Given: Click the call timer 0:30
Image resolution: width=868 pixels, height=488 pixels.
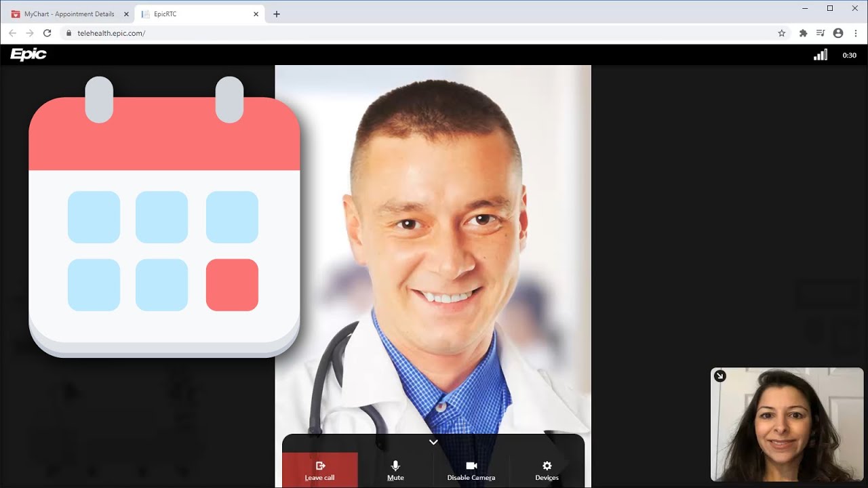Looking at the screenshot, I should (x=849, y=56).
